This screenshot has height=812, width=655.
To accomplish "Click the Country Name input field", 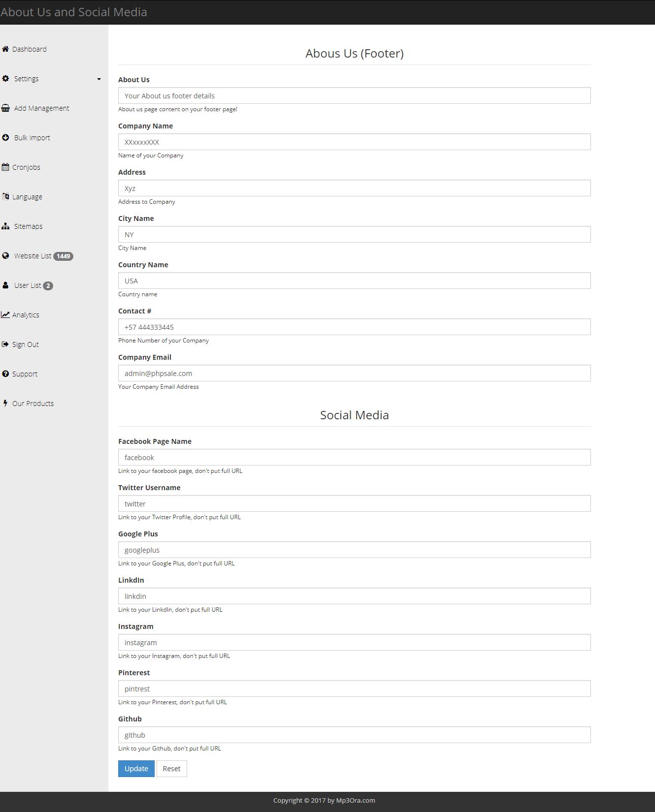I will (x=355, y=281).
